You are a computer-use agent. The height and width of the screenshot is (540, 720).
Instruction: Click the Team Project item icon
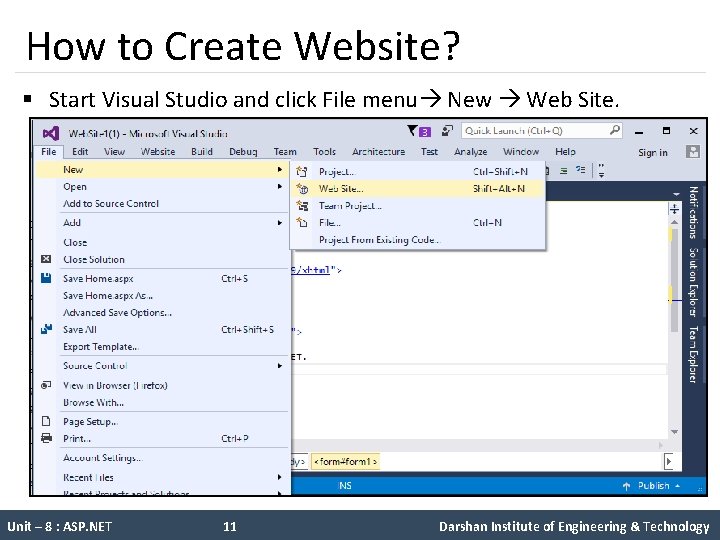[x=302, y=206]
